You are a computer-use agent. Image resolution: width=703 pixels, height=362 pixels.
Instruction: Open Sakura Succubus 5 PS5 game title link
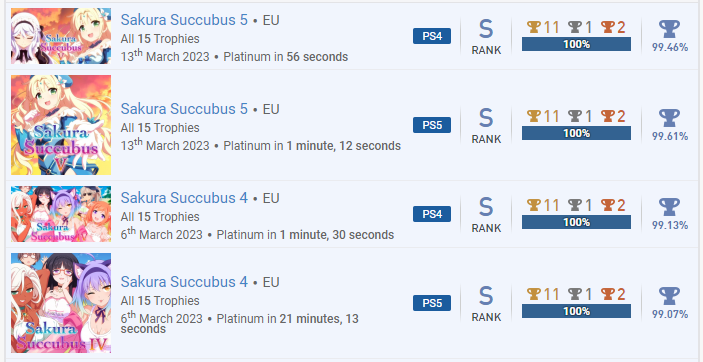184,109
